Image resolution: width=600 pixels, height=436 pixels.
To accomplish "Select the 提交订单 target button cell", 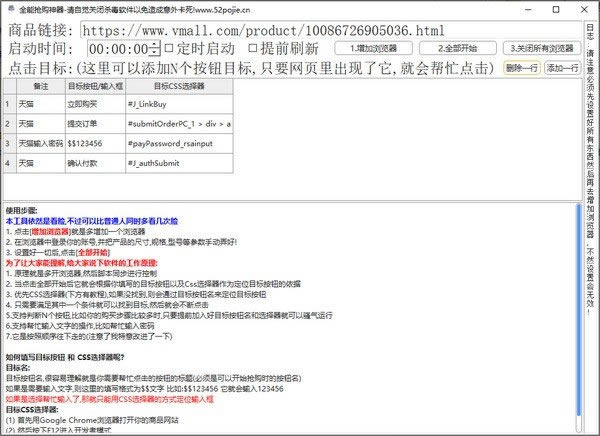I will coord(95,124).
